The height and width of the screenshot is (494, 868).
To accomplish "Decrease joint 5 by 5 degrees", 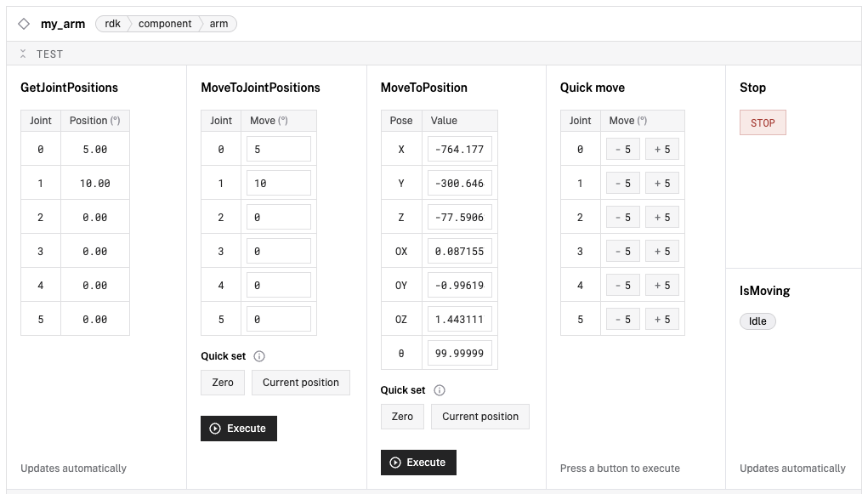I will tap(622, 320).
